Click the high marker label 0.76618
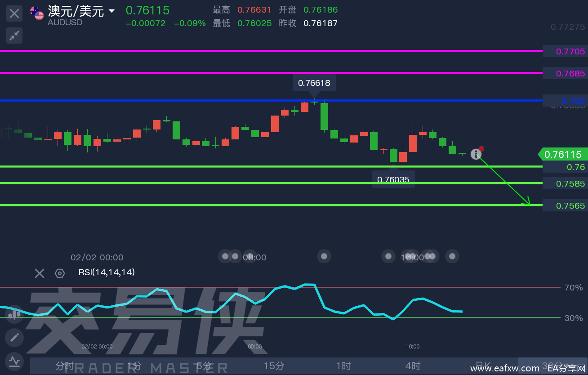The width and height of the screenshot is (588, 375). 314,83
